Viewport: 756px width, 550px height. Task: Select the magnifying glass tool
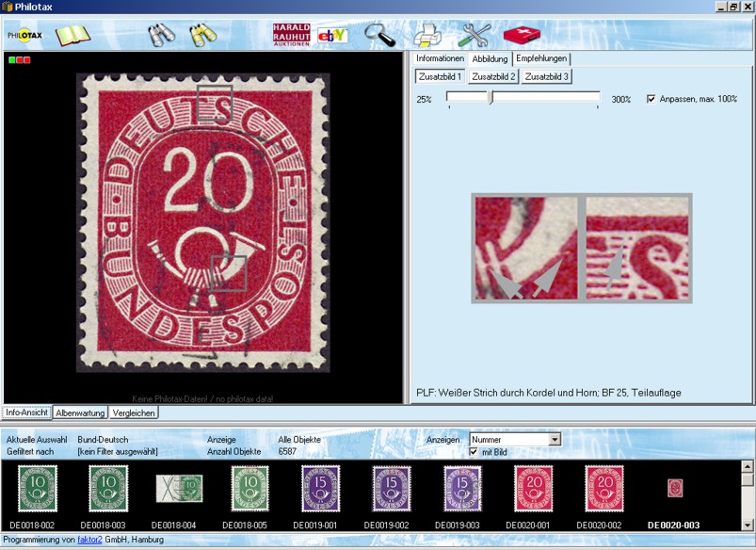pos(380,36)
